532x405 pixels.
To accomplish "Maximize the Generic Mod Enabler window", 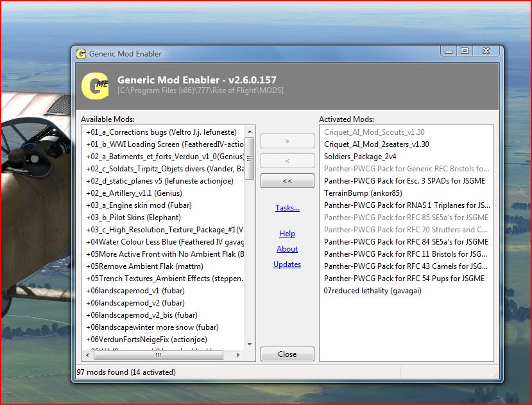I will [465, 51].
